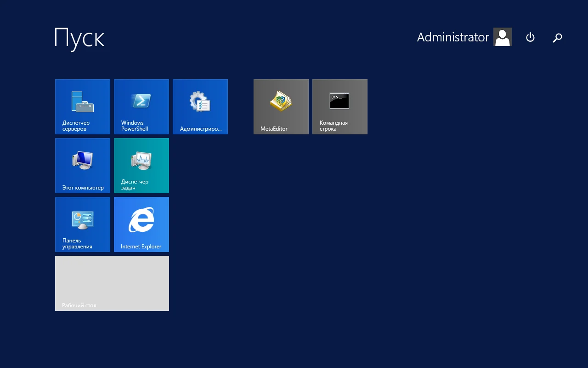Open the Администрирование tools tile

[x=200, y=107]
